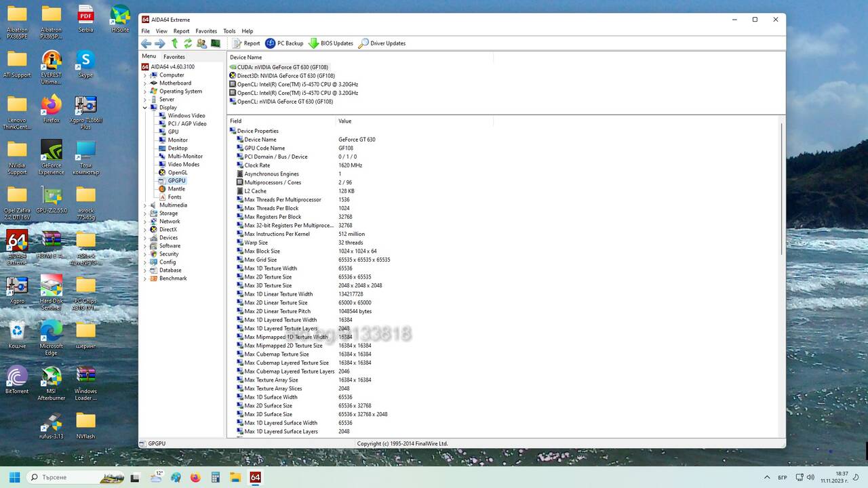Open the View menu
Image resolution: width=868 pixels, height=488 pixels.
click(161, 31)
